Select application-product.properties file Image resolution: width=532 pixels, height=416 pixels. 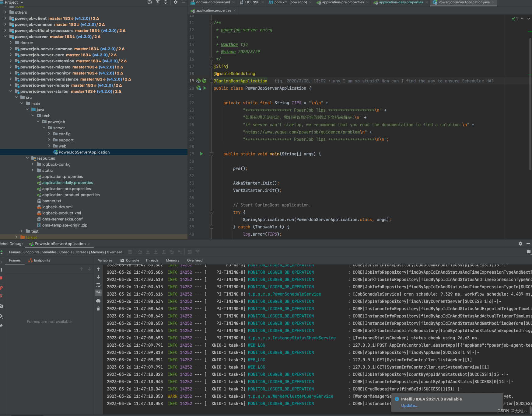click(x=71, y=195)
